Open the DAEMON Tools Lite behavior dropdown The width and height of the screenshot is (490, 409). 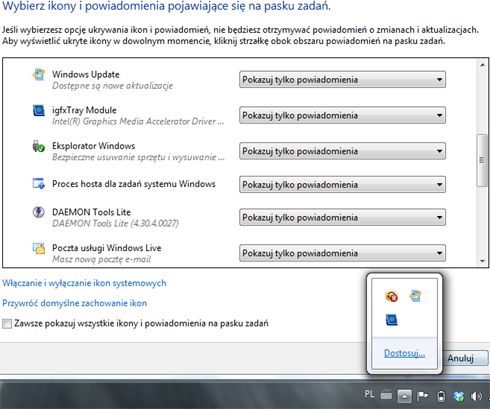342,217
